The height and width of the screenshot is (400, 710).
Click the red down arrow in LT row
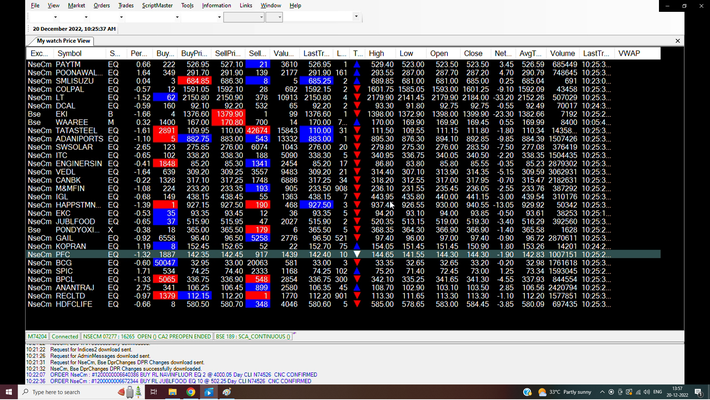(357, 97)
